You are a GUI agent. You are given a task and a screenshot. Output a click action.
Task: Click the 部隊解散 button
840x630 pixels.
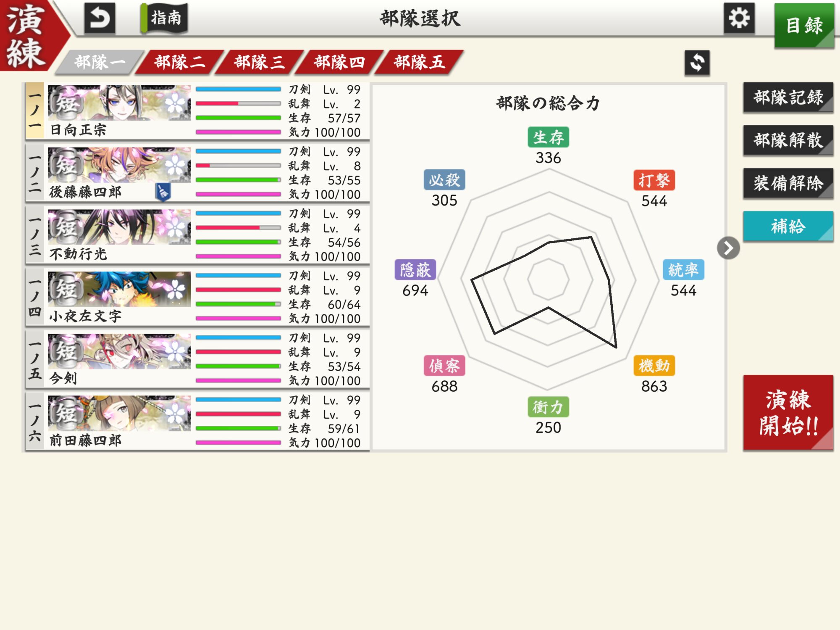pos(788,140)
